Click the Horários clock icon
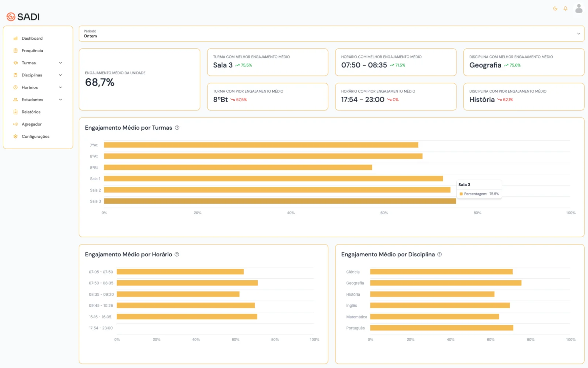 pyautogui.click(x=15, y=87)
